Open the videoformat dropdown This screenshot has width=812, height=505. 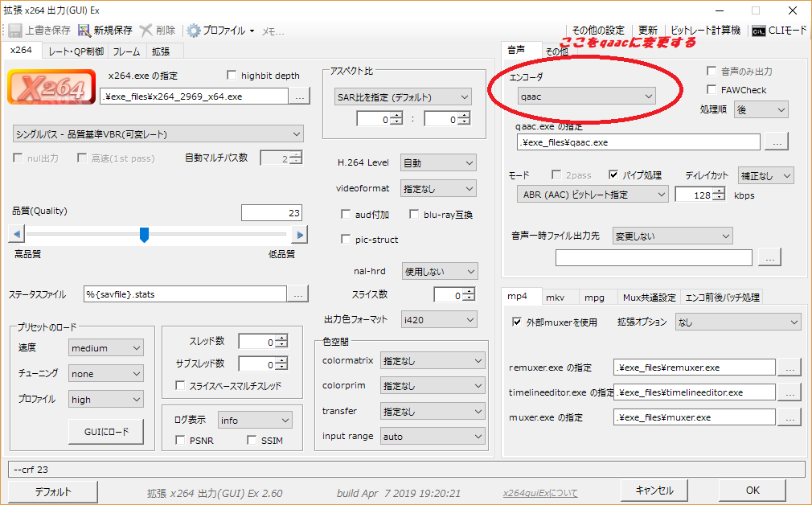pyautogui.click(x=439, y=189)
